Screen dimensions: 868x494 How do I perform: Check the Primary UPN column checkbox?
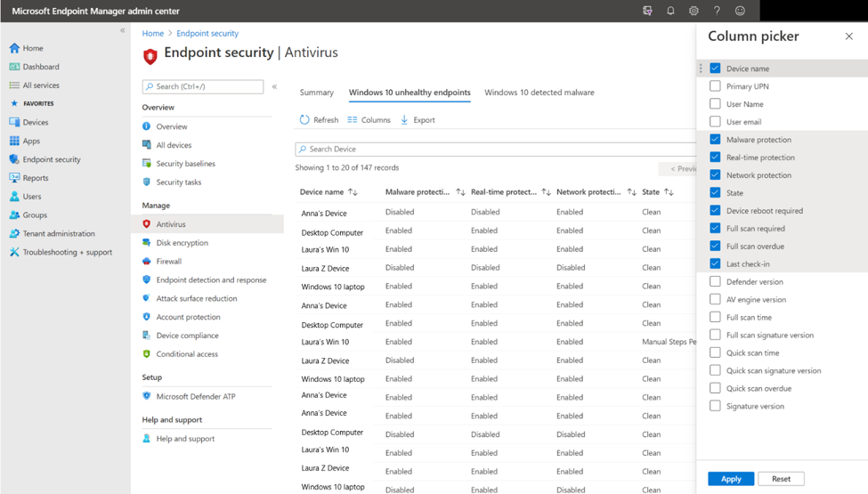click(715, 85)
